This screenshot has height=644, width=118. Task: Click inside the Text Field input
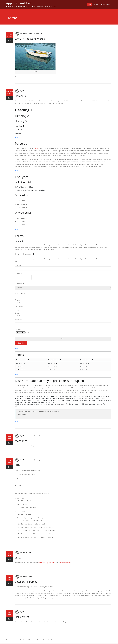[63, 269]
